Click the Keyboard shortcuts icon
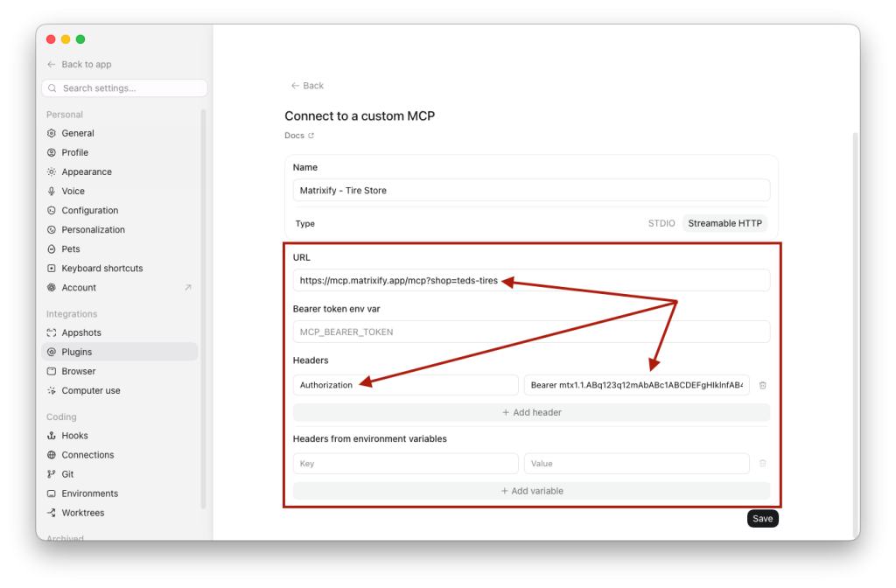Screen dimensions: 896x588 [52, 269]
